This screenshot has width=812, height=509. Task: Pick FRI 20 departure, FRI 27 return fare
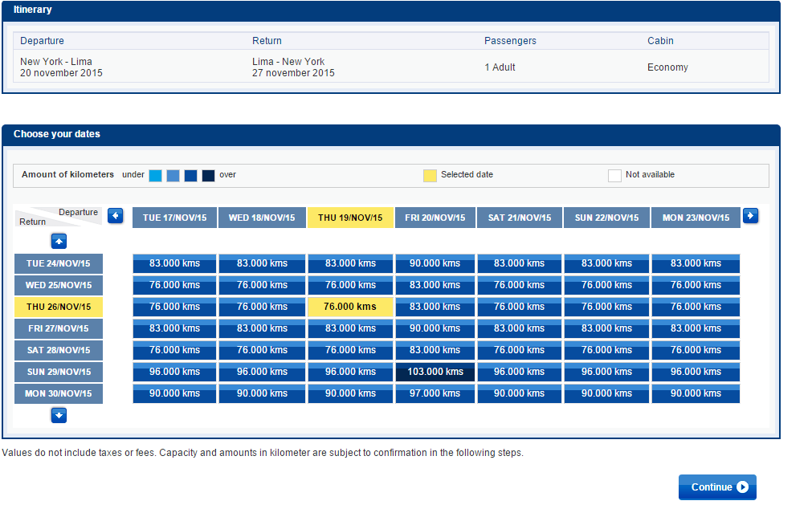[435, 329]
